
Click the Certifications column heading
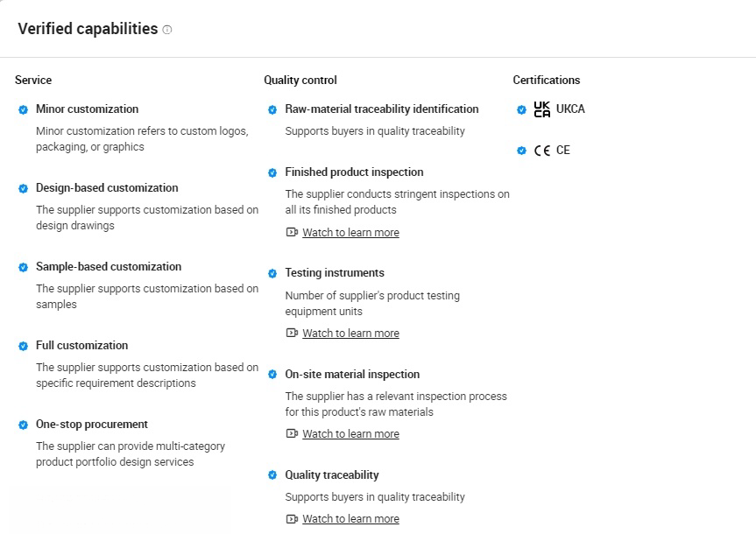(547, 81)
